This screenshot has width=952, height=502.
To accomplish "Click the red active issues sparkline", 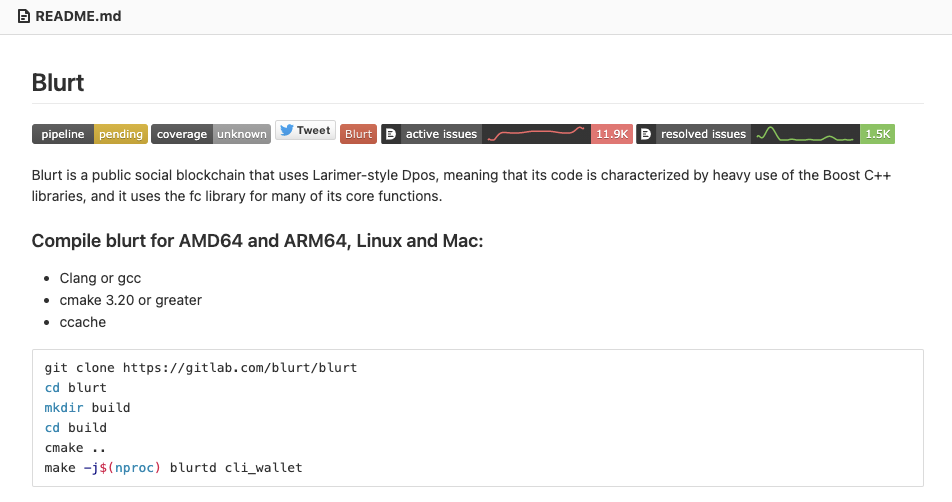I will [x=536, y=134].
